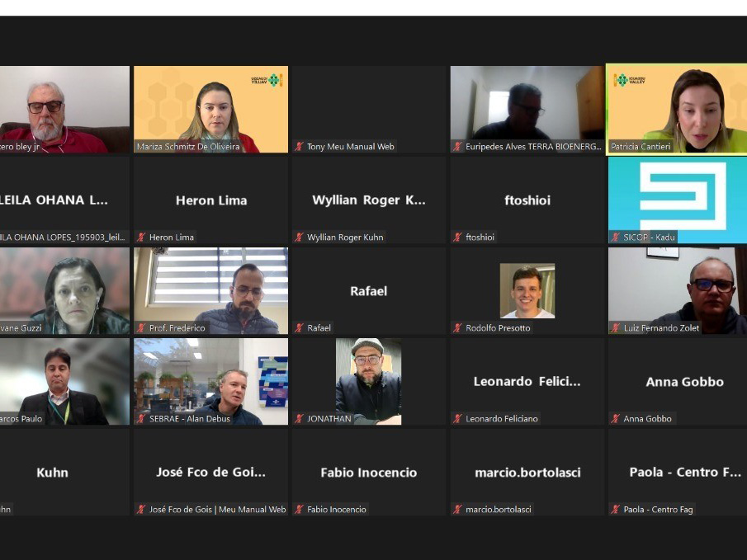Select SEBRAE - Alan Debus video tile

pos(211,381)
